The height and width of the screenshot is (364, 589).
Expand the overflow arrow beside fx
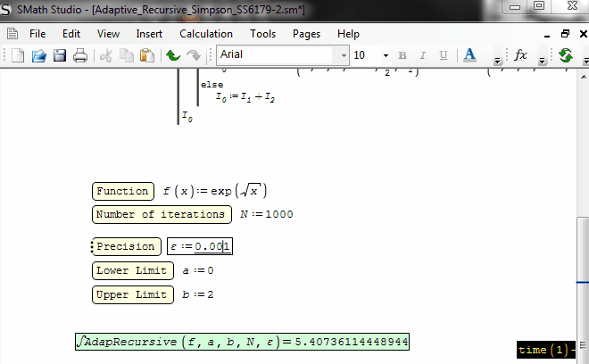pos(542,61)
